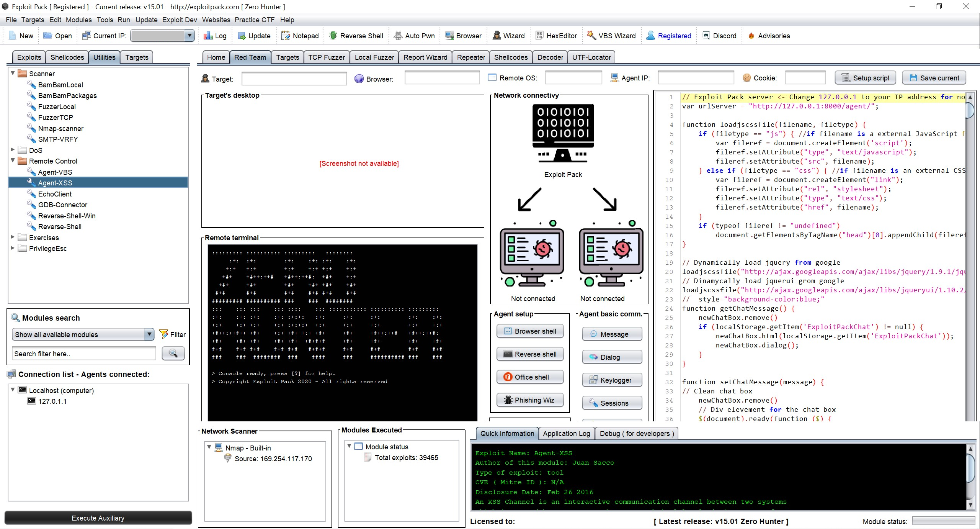Screen dimensions: 980x529
Task: Click the Exploit Pack server icon
Action: (x=563, y=133)
